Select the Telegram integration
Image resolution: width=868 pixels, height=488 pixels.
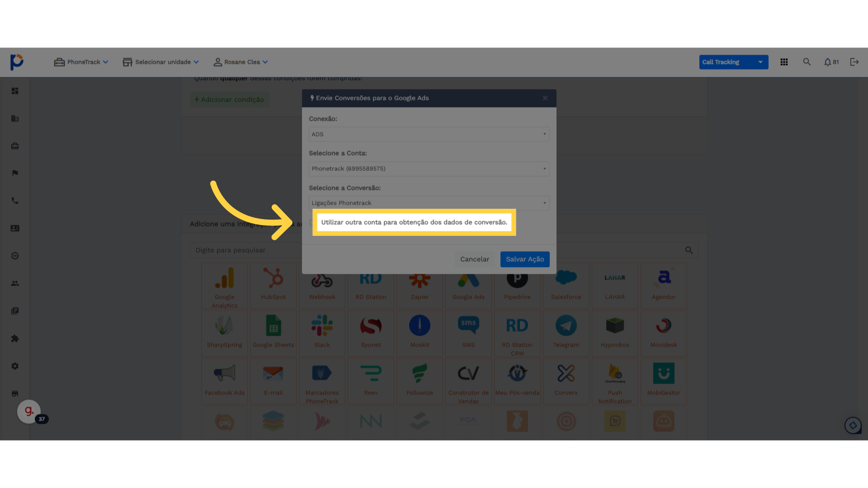pos(566,333)
